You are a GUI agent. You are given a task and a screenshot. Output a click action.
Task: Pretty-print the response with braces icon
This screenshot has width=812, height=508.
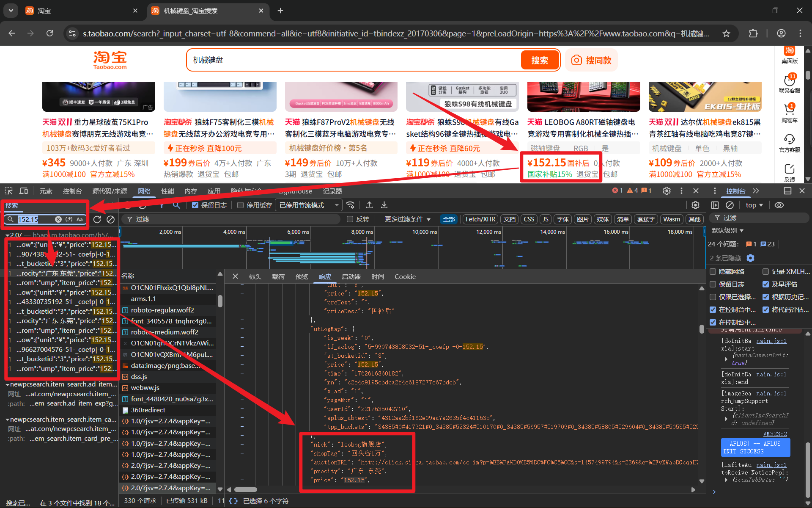click(x=233, y=501)
